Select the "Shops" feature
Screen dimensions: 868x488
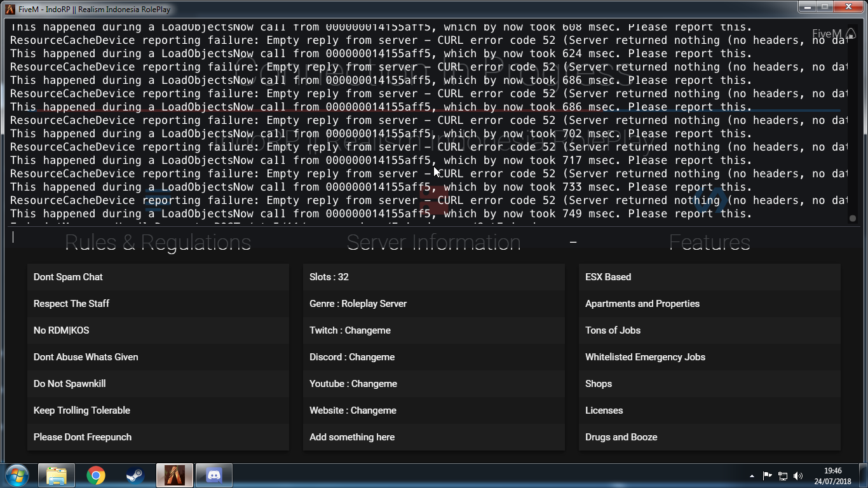pyautogui.click(x=710, y=384)
